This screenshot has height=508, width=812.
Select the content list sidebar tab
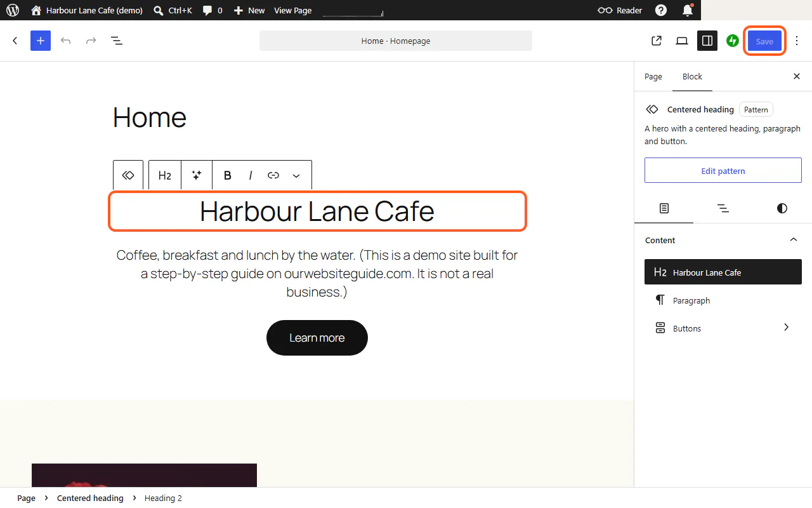[664, 208]
